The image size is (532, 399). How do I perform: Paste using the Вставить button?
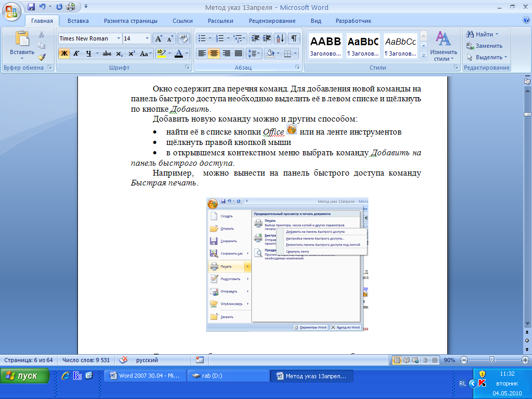(x=22, y=45)
